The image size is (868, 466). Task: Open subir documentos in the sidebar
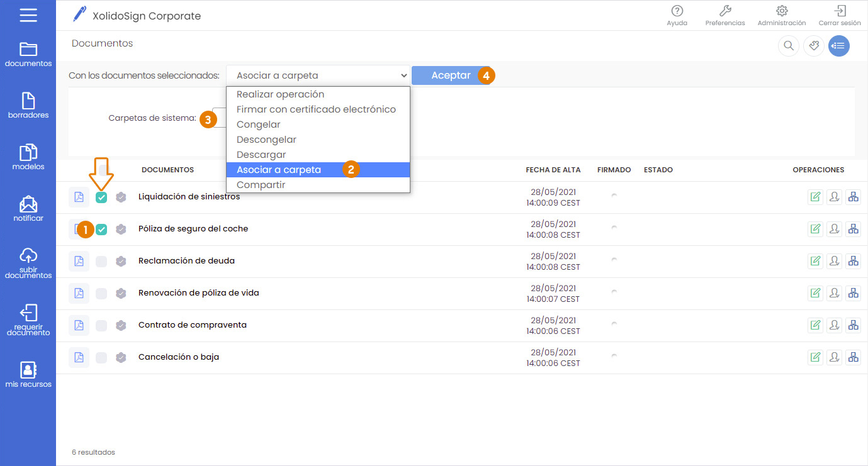tap(28, 264)
